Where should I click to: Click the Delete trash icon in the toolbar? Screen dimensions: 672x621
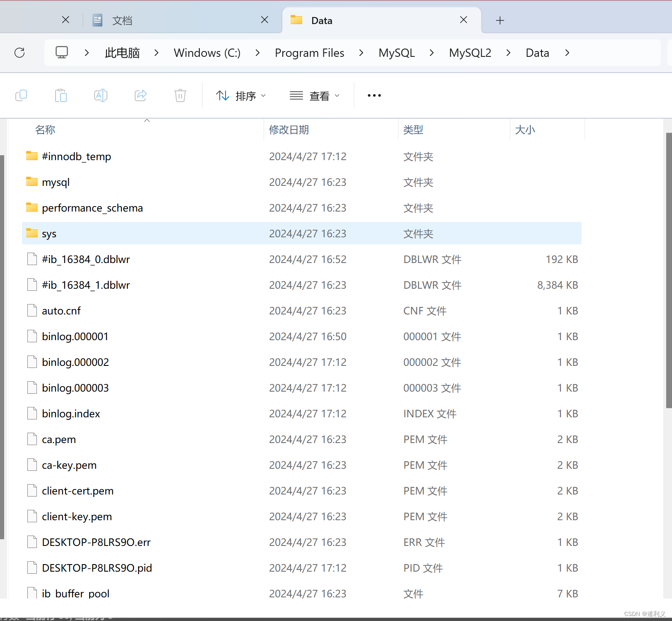click(180, 95)
